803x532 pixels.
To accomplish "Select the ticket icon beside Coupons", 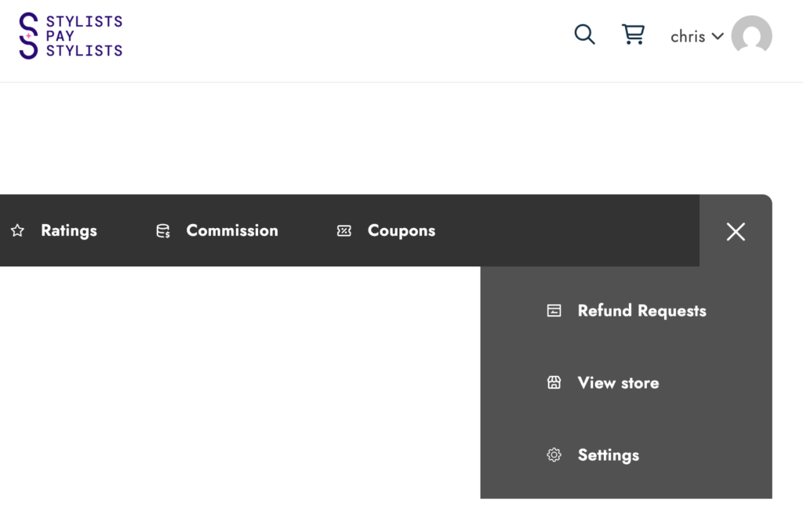I will tap(343, 230).
